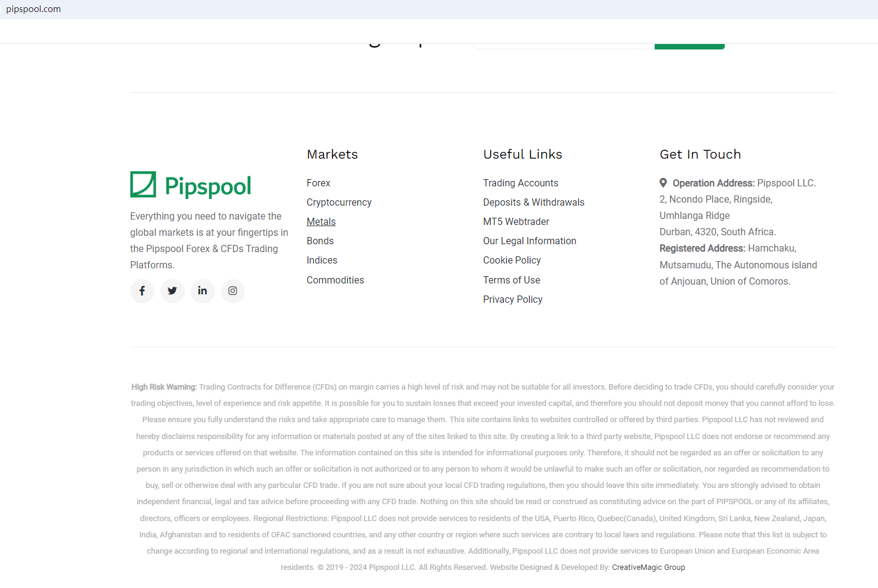Launch the MT5 Webtrader link

[516, 221]
